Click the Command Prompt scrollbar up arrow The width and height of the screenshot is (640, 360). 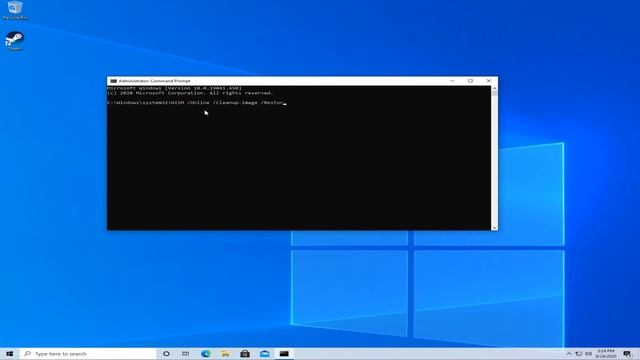494,88
